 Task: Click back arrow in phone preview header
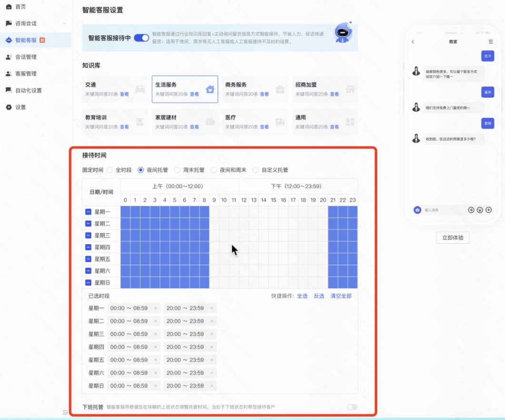413,42
